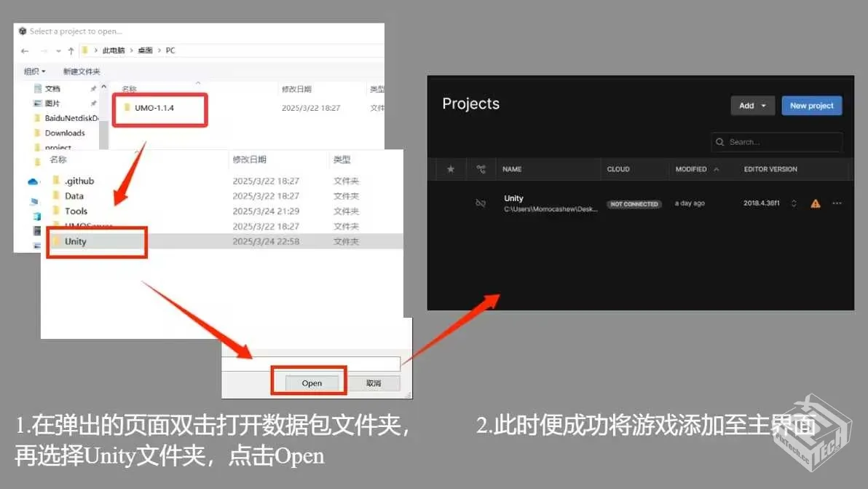Click the warning triangle on the Unity project row
The image size is (868, 489).
tap(815, 203)
